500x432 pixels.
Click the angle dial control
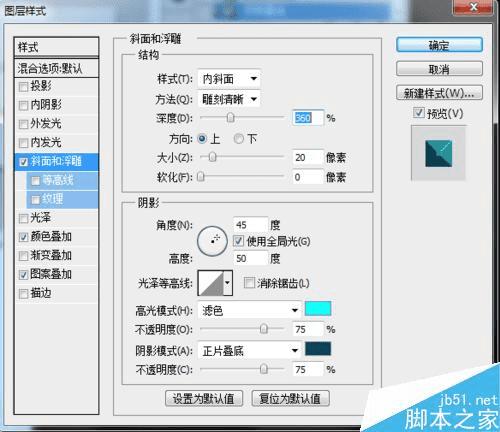click(x=212, y=241)
